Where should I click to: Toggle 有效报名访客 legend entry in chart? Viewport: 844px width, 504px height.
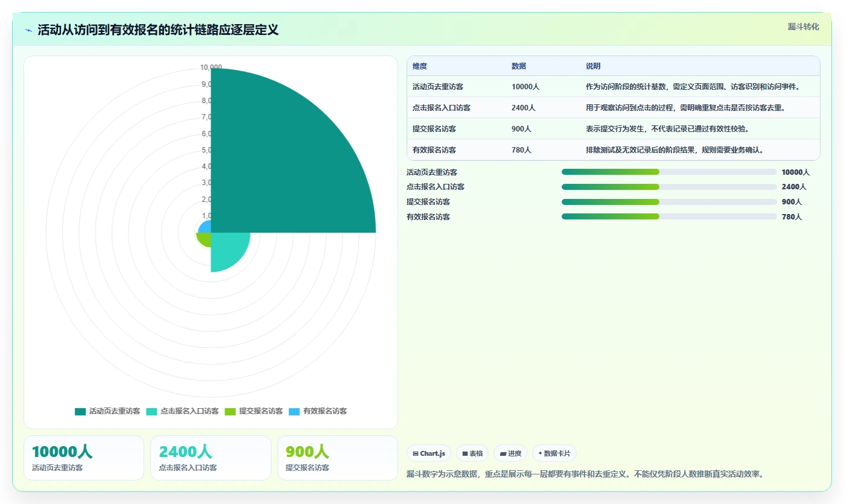point(318,411)
